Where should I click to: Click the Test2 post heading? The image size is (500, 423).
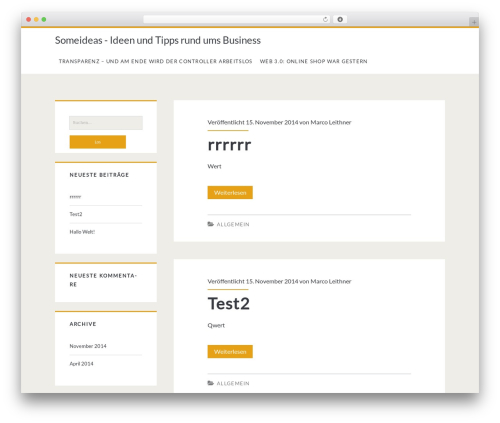229,304
